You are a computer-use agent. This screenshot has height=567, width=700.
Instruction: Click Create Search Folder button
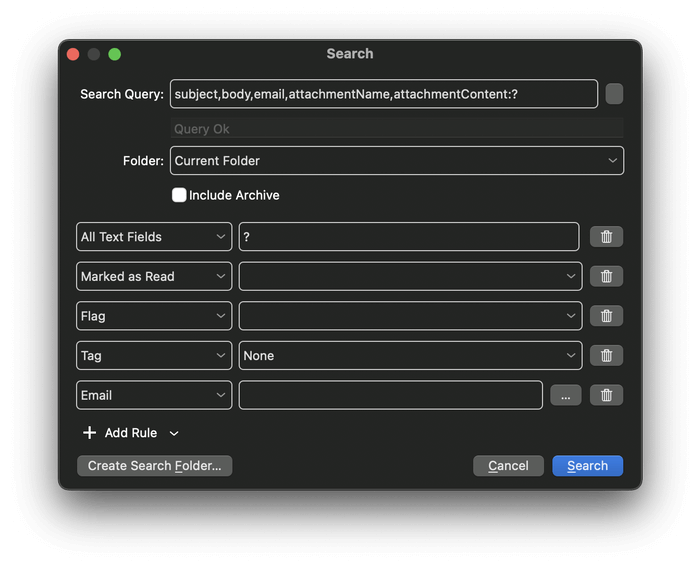point(155,466)
